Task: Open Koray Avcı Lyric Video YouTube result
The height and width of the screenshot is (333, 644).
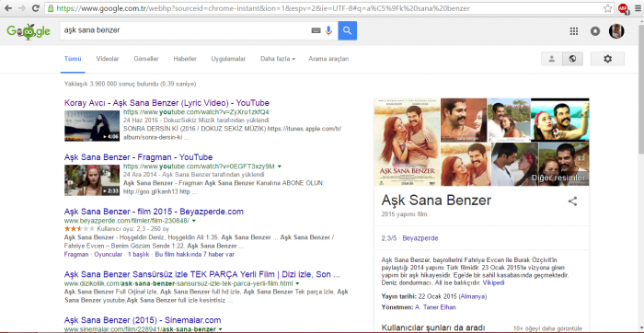Action: (x=167, y=103)
